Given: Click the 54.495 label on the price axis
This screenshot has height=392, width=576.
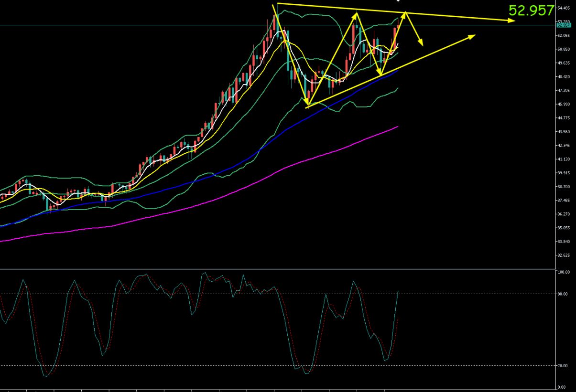Looking at the screenshot, I should (x=563, y=8).
